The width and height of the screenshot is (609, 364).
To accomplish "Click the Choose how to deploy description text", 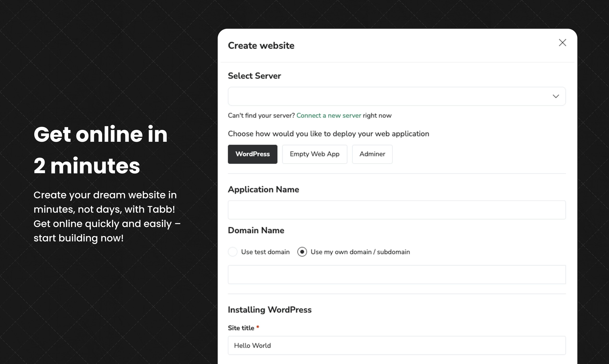I will (x=328, y=134).
